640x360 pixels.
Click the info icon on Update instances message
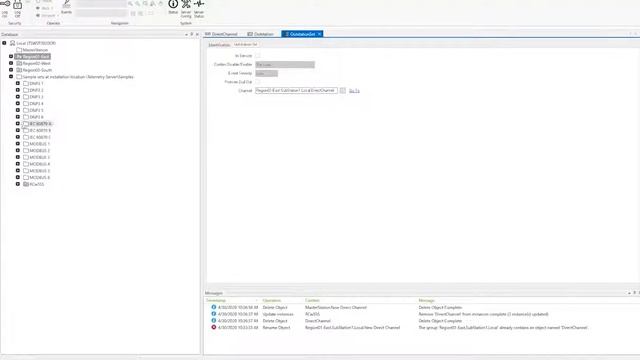point(213,314)
